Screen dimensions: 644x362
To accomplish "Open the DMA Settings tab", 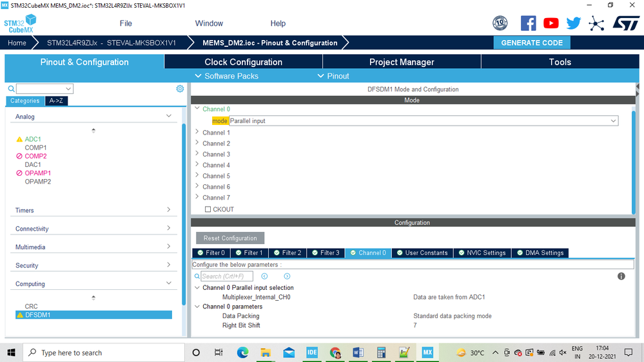I will click(x=540, y=253).
